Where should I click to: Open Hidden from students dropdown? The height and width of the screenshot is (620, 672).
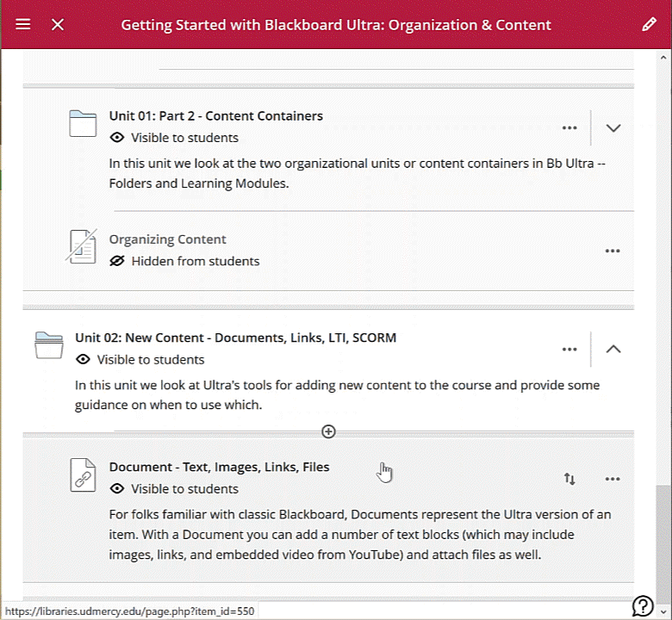(196, 261)
